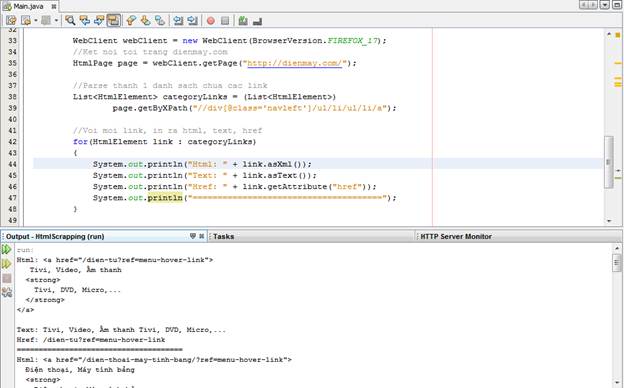Close the Main.java tab

[54, 6]
